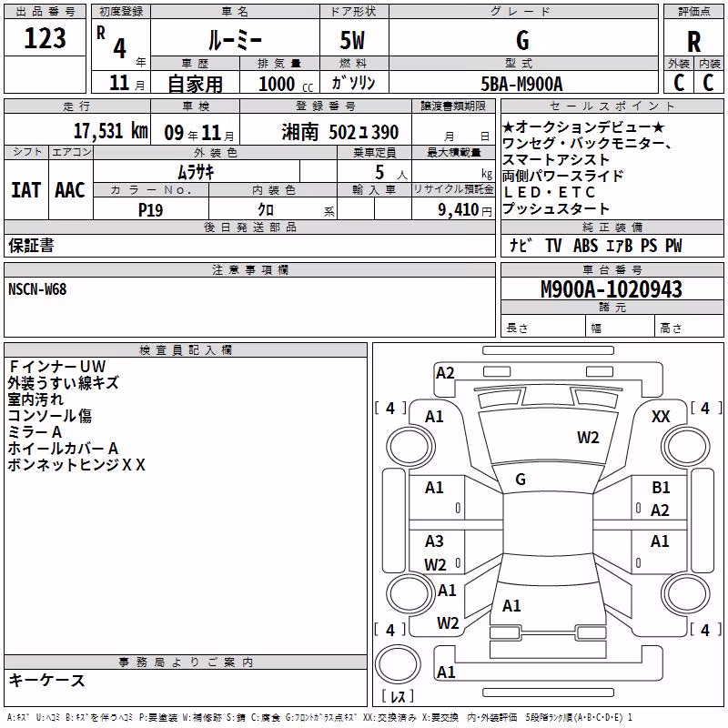Click the lot number 123
Screen dimensions: 728x728
coord(45,37)
